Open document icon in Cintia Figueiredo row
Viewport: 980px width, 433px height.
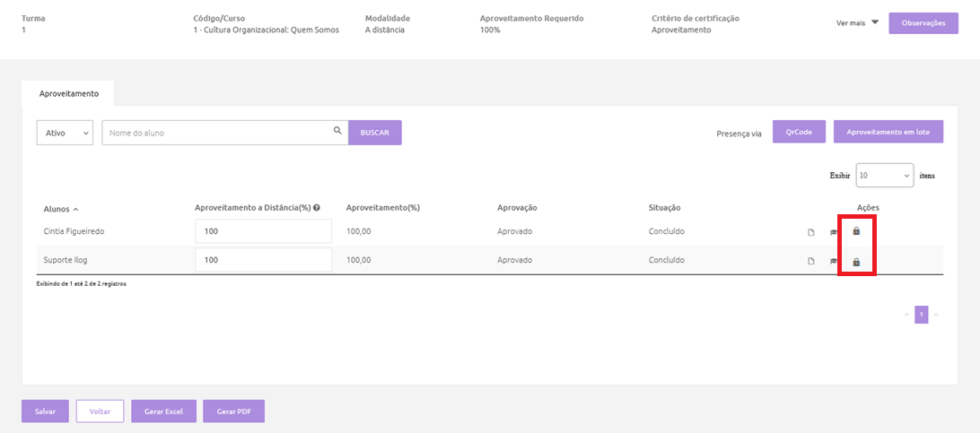point(811,233)
